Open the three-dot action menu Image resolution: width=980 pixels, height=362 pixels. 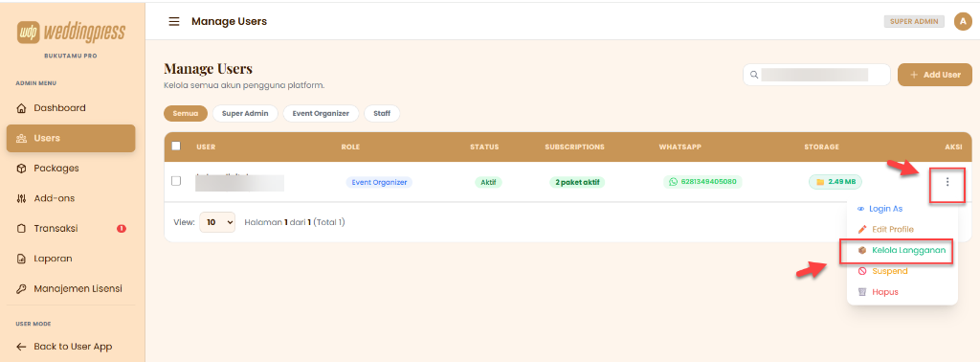click(x=947, y=182)
